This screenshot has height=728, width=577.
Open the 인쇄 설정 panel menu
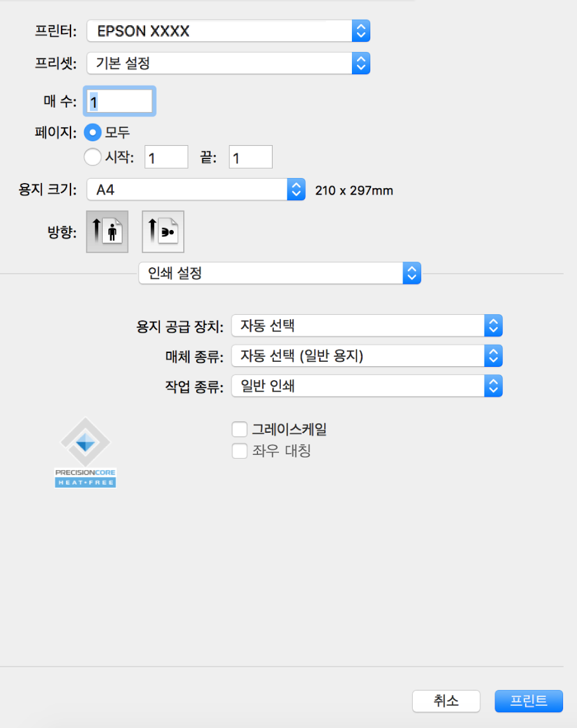(x=280, y=273)
